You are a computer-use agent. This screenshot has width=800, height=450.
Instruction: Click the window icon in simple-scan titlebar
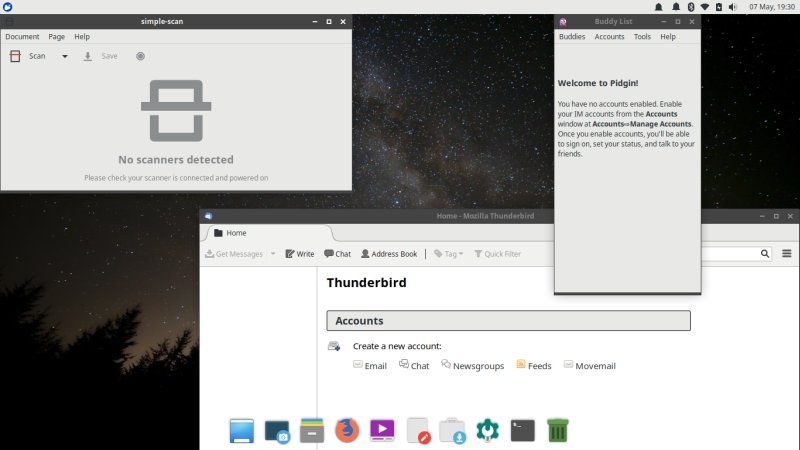10,21
